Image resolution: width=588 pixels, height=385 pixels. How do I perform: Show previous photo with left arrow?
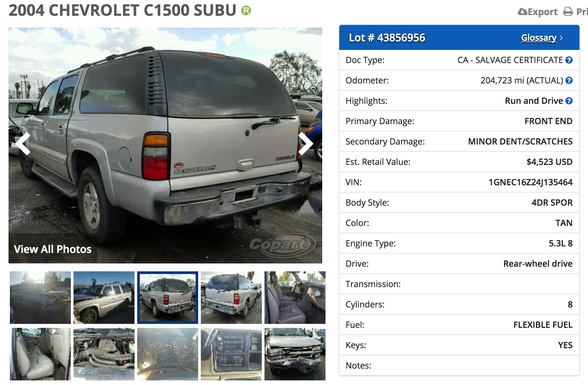[23, 144]
